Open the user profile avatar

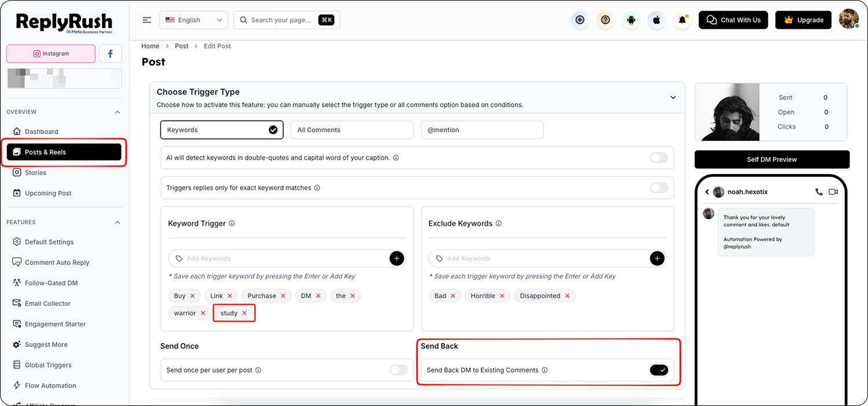point(849,19)
